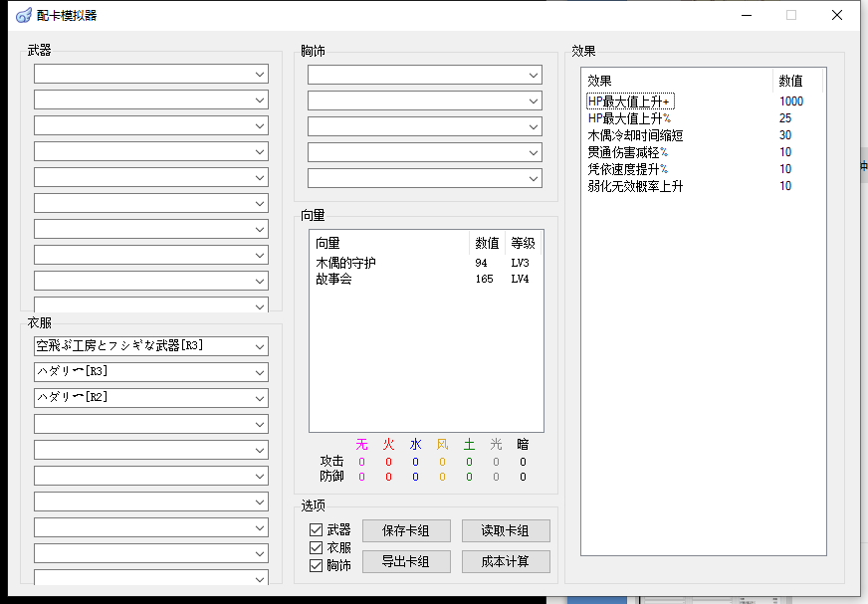Viewport: 868px width, 604px height.
Task: Toggle the 武器 checkbox in options
Action: point(317,530)
